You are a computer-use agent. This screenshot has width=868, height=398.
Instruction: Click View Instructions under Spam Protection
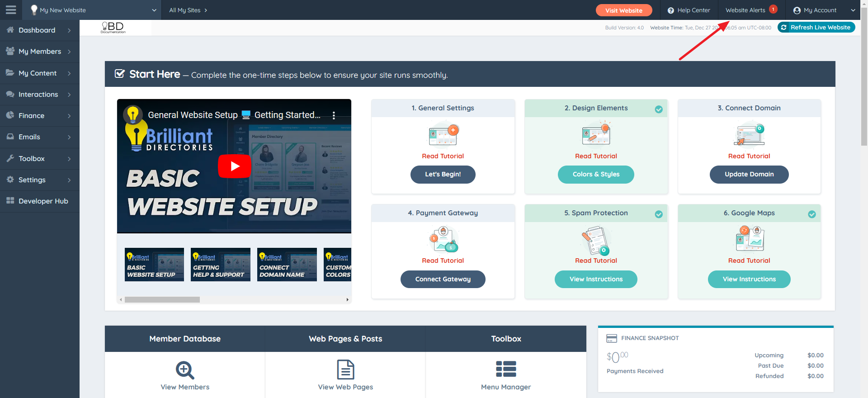[x=596, y=279]
